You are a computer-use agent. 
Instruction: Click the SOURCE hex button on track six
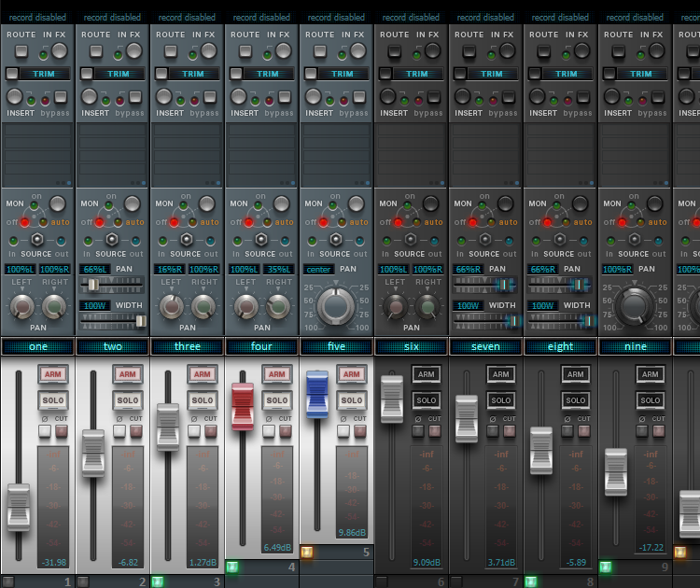tap(409, 239)
